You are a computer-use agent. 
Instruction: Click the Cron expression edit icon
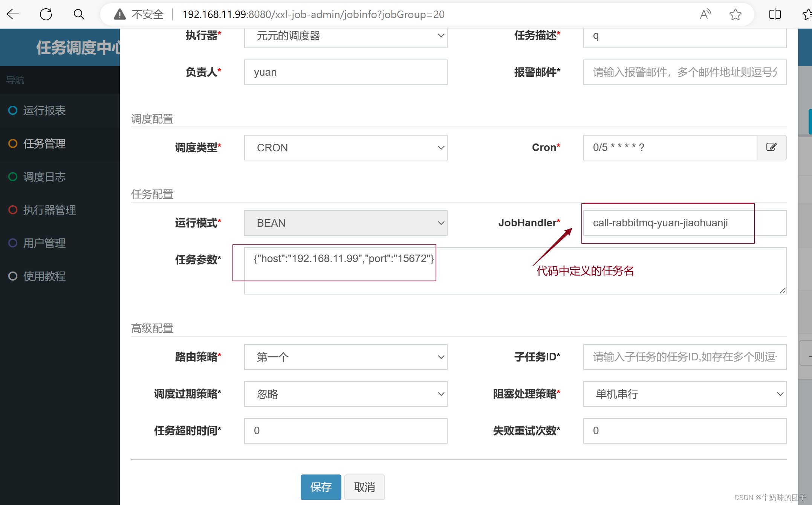(x=771, y=147)
